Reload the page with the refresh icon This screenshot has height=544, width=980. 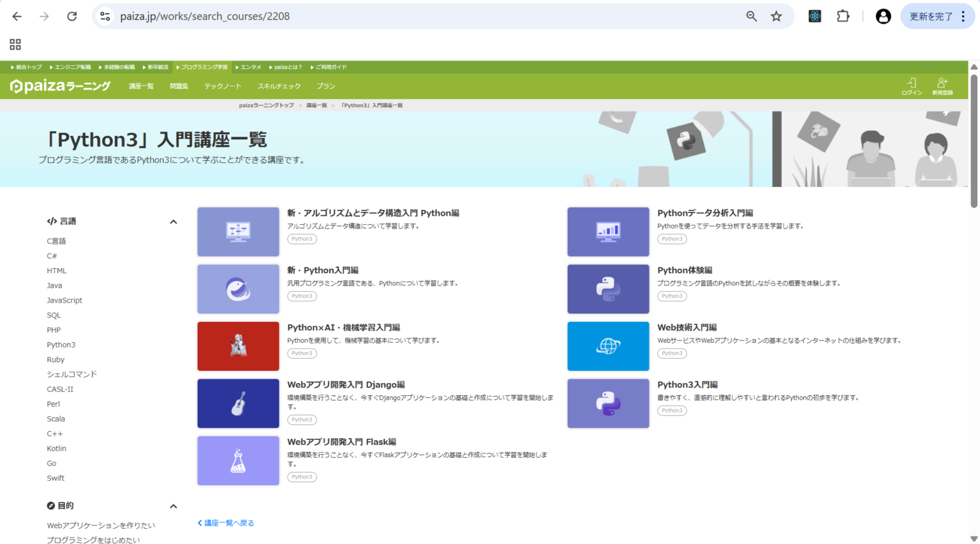tap(71, 16)
